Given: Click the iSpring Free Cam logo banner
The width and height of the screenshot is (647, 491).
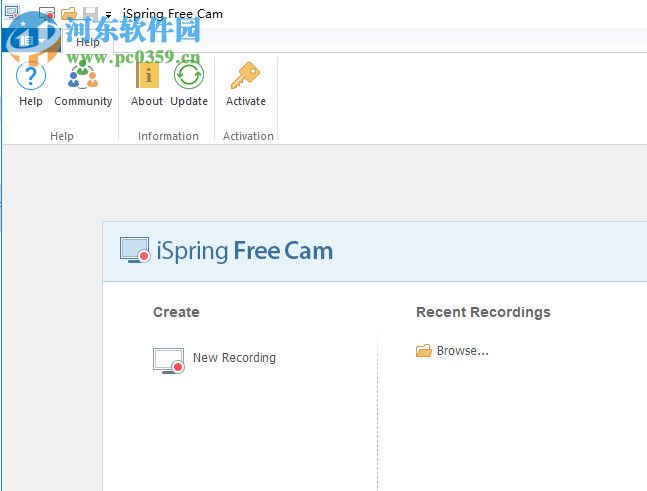Looking at the screenshot, I should coord(227,250).
